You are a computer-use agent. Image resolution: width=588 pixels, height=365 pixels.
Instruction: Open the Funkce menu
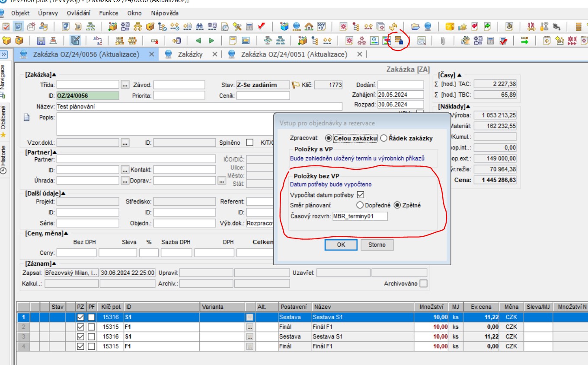tap(109, 13)
